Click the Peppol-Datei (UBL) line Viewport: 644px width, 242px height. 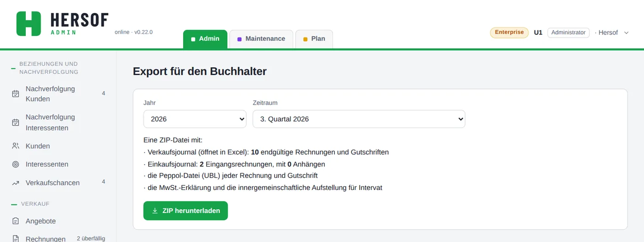(x=230, y=176)
